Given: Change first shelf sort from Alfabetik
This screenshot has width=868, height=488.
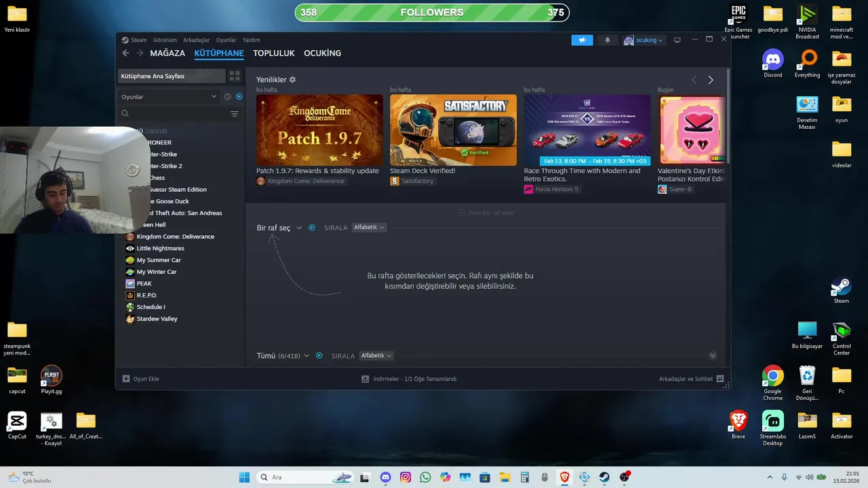Looking at the screenshot, I should pos(370,228).
